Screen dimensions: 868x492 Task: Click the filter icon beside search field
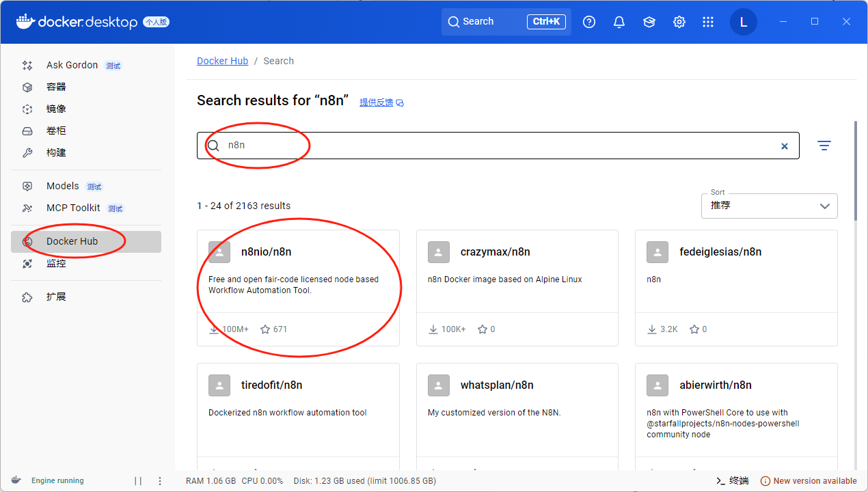pos(824,146)
